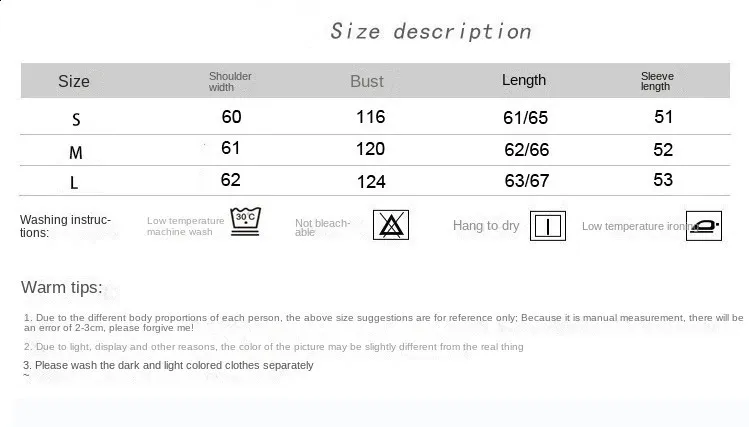
Task: Select the Size column header
Action: (74, 81)
